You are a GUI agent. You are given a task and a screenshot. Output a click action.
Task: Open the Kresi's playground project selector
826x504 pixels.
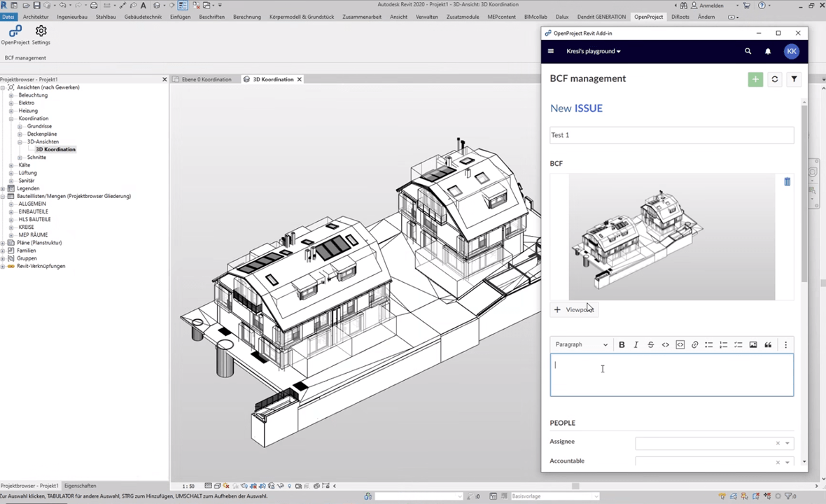click(592, 50)
